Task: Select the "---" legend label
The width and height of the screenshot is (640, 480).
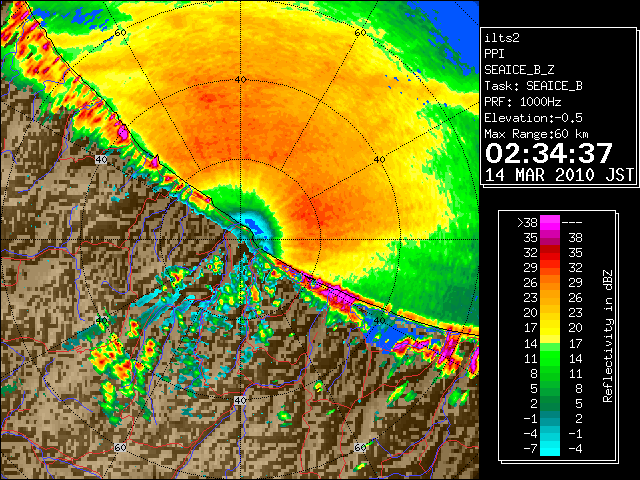Action: [x=572, y=222]
